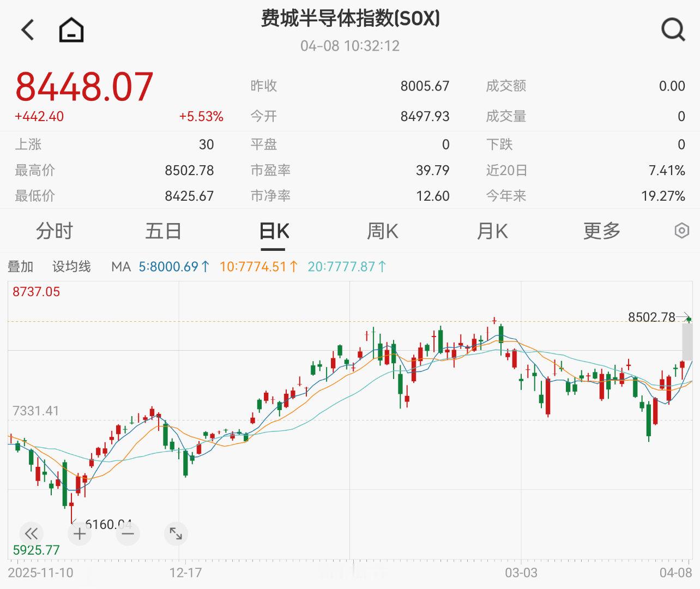Toggle the MA5 moving average line

click(173, 267)
